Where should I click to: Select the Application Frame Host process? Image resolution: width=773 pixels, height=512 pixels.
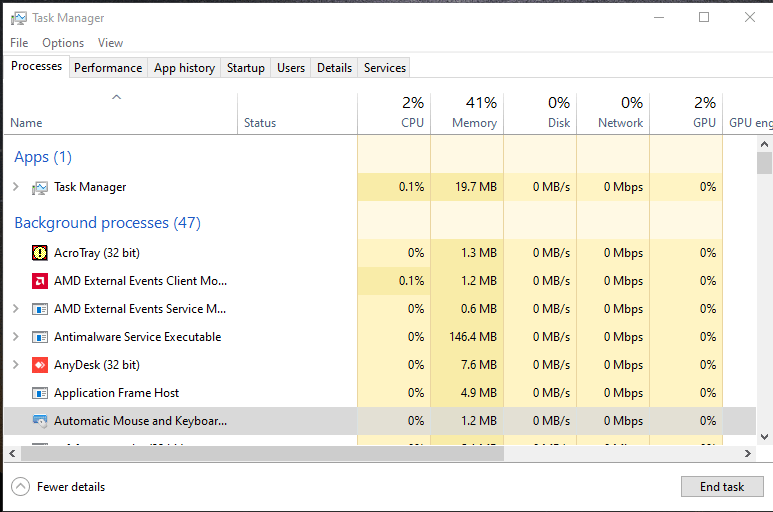coord(116,393)
